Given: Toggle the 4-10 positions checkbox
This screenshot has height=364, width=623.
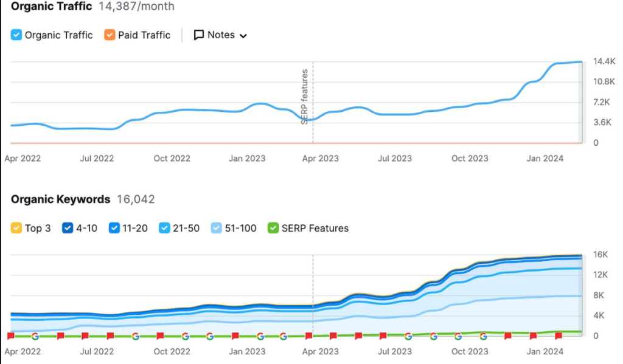Looking at the screenshot, I should (x=68, y=228).
